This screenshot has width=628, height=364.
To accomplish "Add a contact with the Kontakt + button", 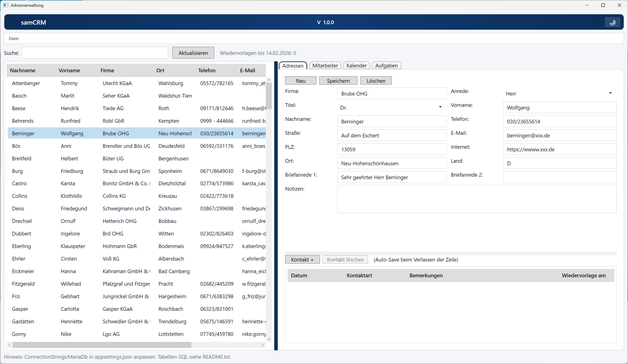I will tap(302, 260).
